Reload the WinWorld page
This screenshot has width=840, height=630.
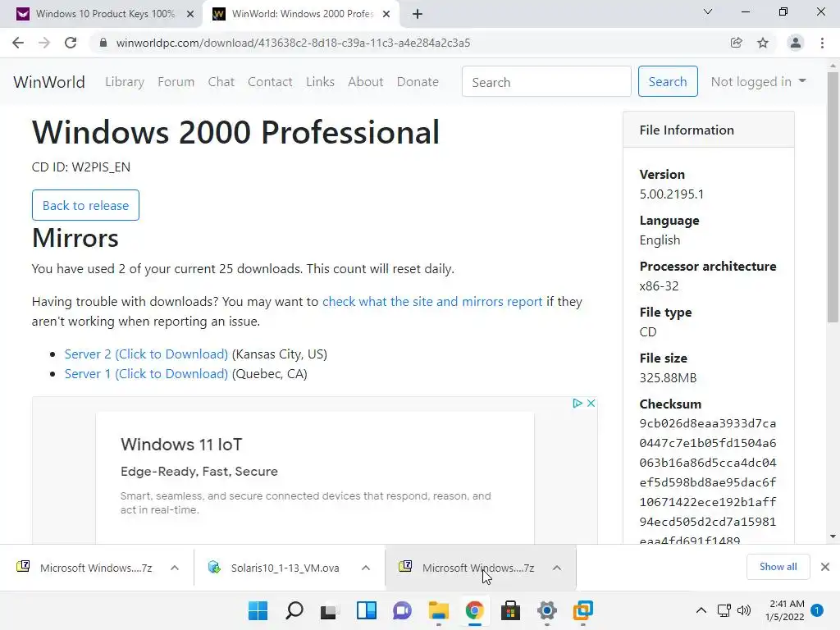click(x=71, y=43)
